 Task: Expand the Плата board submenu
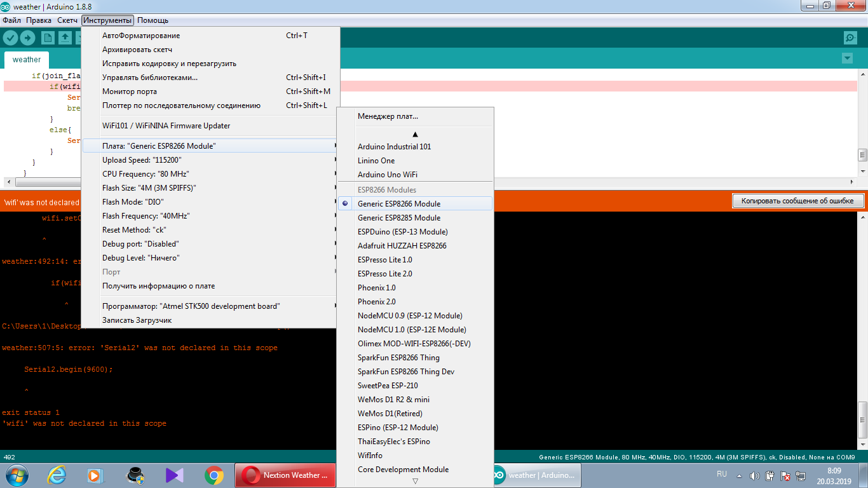click(x=210, y=146)
